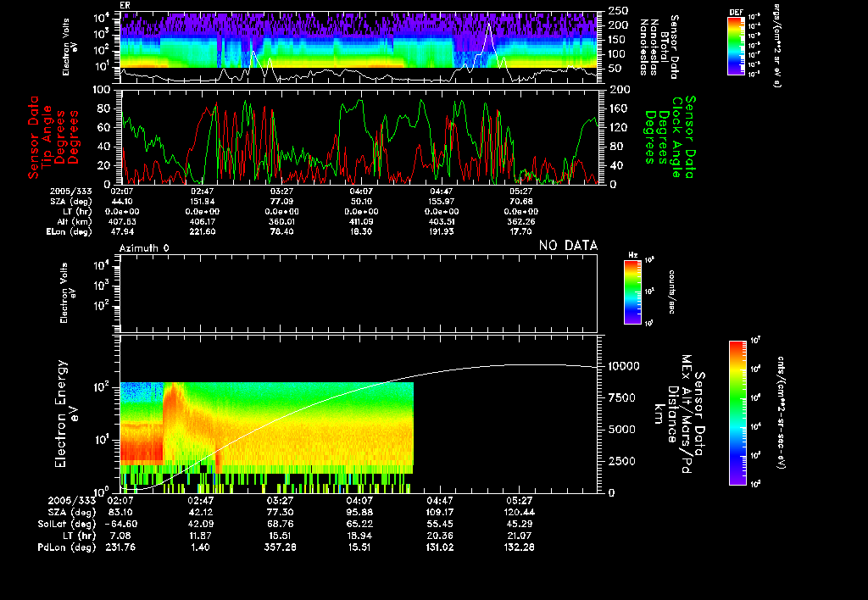Click the "SolLat (deg)" row label
Image resolution: width=868 pixels, height=600 pixels.
67,524
